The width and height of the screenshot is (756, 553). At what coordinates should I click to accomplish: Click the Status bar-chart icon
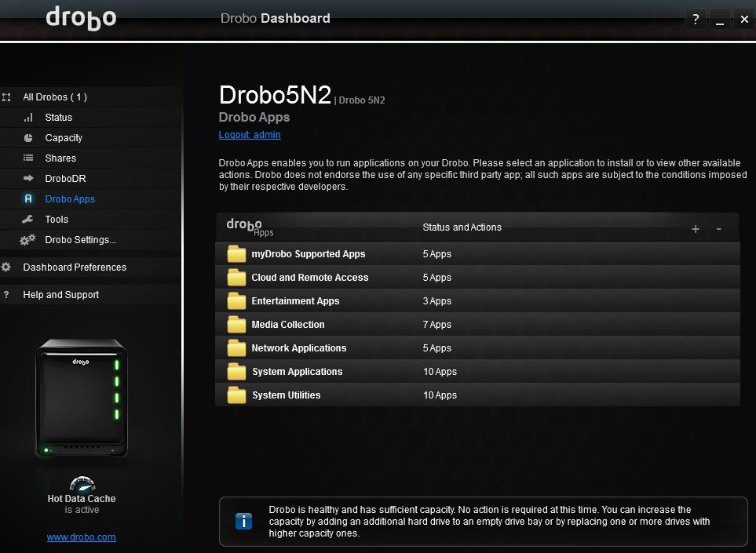28,118
